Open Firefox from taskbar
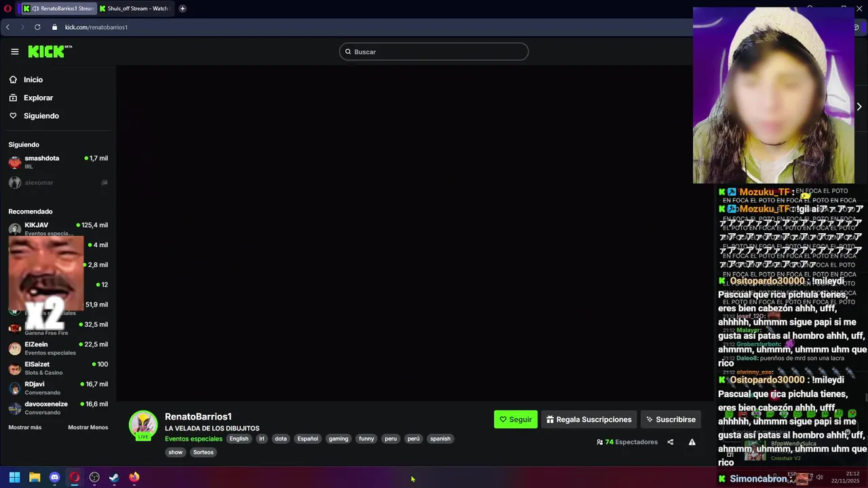This screenshot has width=868, height=488. [x=134, y=477]
